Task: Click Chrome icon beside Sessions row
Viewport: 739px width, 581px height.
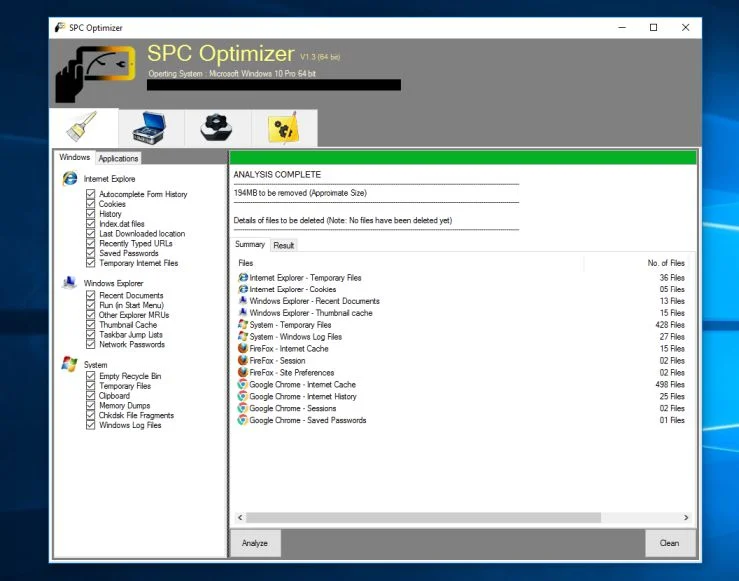Action: pos(243,408)
